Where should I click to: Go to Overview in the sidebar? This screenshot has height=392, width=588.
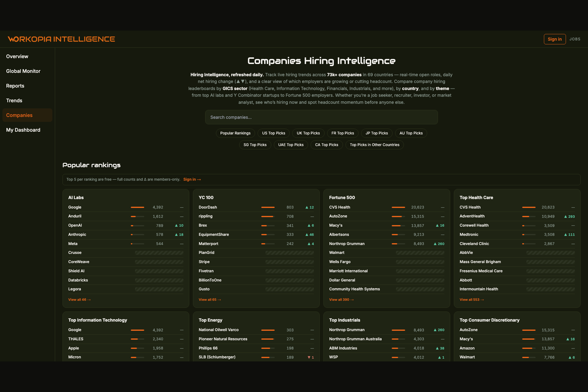coord(27,56)
